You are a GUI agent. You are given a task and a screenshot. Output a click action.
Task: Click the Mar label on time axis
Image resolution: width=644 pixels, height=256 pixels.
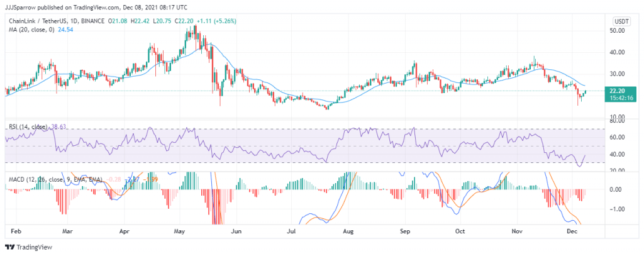68,231
